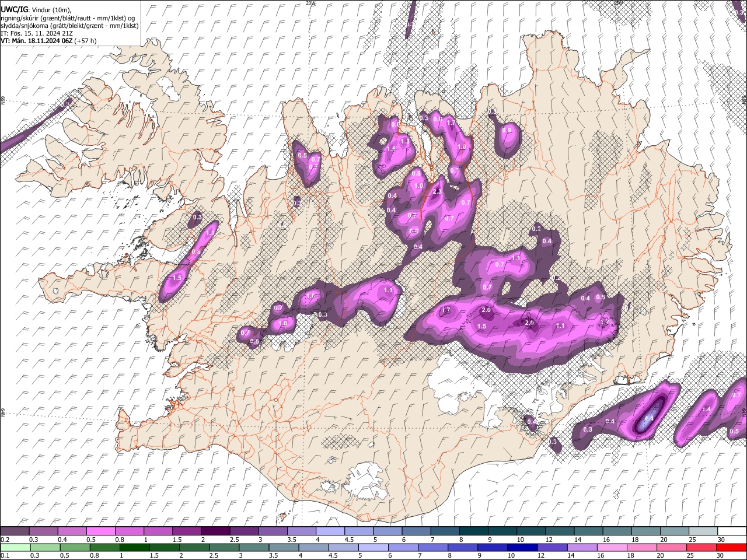
Task: Click the lower scale light green swatch above 0.1
Action: 15,547
